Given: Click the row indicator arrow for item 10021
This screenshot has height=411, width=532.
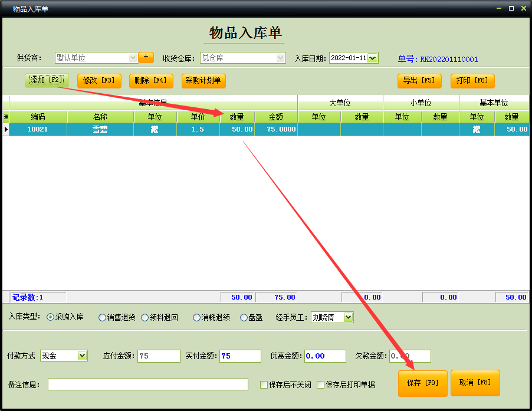Looking at the screenshot, I should (x=6, y=129).
